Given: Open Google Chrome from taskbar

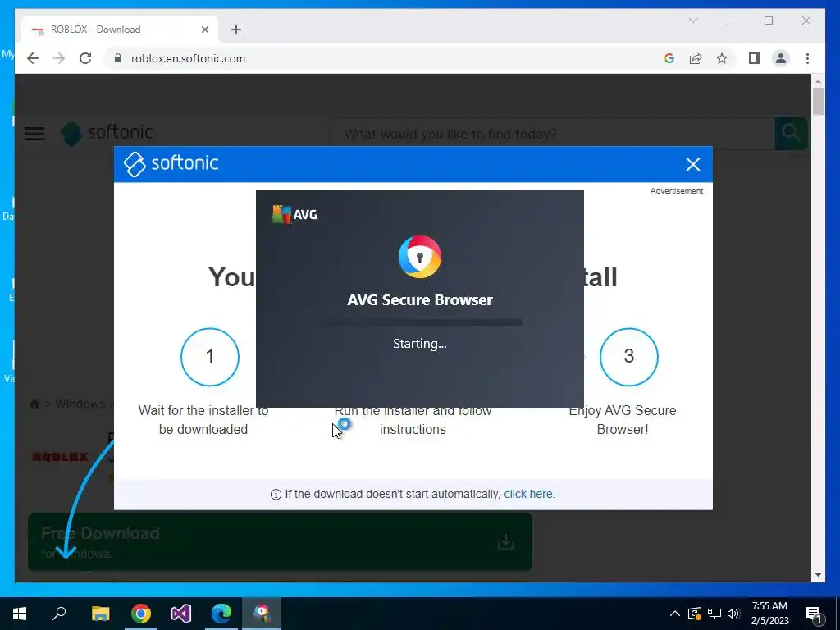Looking at the screenshot, I should (141, 614).
